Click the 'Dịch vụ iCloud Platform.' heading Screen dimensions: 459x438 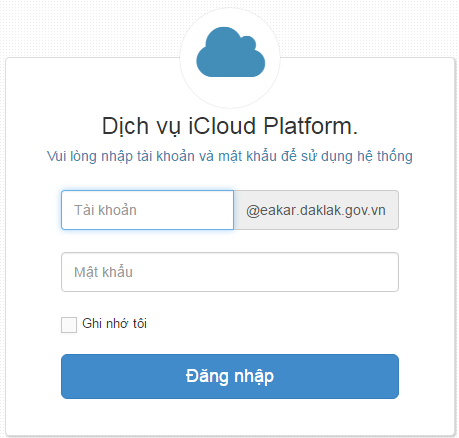[230, 127]
